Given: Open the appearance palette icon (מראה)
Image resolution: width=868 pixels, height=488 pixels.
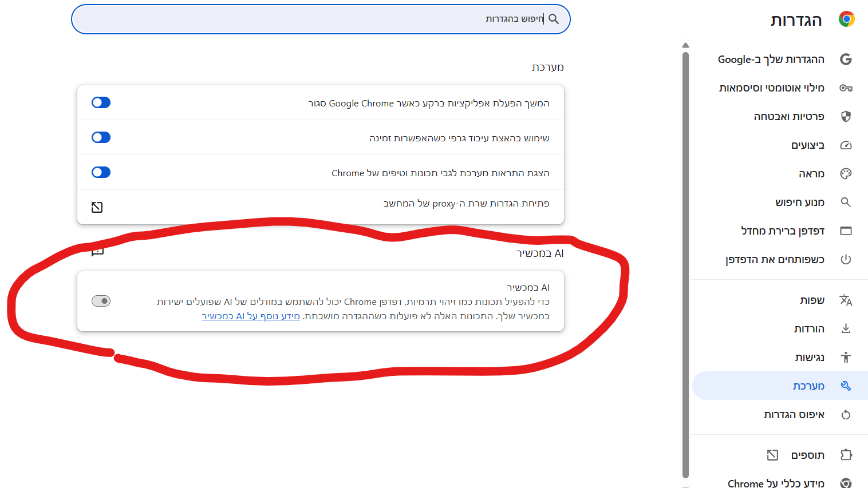Looking at the screenshot, I should (x=846, y=174).
